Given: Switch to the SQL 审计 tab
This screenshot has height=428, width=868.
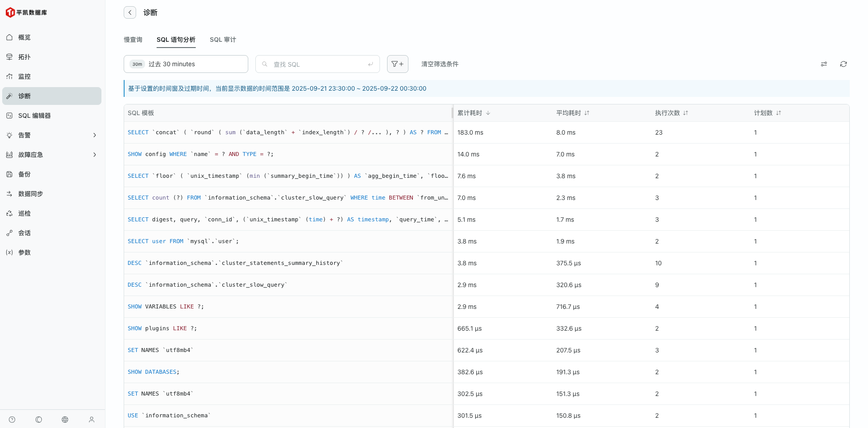Looking at the screenshot, I should tap(222, 40).
